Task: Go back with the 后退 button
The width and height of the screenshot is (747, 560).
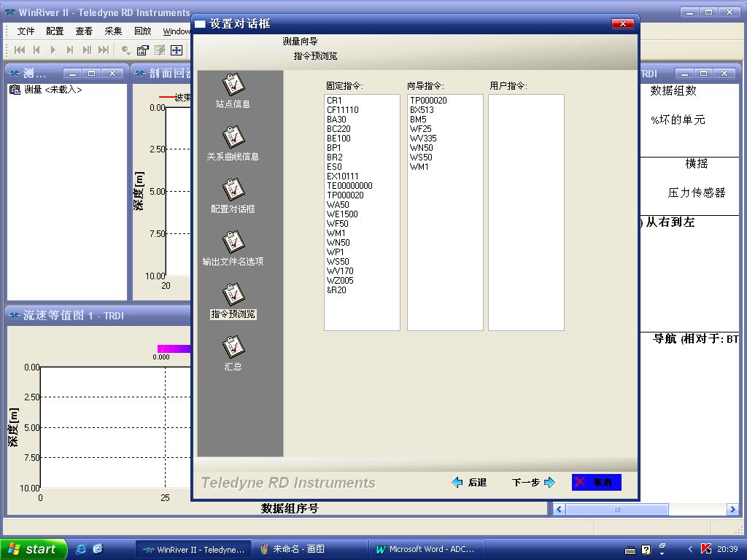Action: pyautogui.click(x=471, y=482)
